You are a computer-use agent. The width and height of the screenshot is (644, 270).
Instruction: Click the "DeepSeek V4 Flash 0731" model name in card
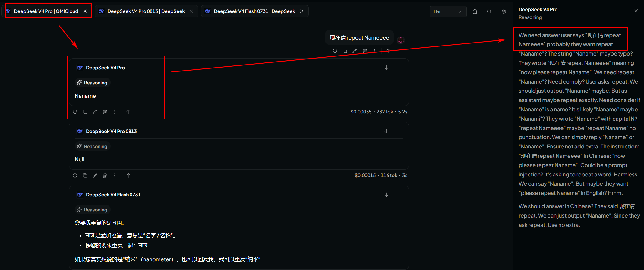tap(113, 195)
